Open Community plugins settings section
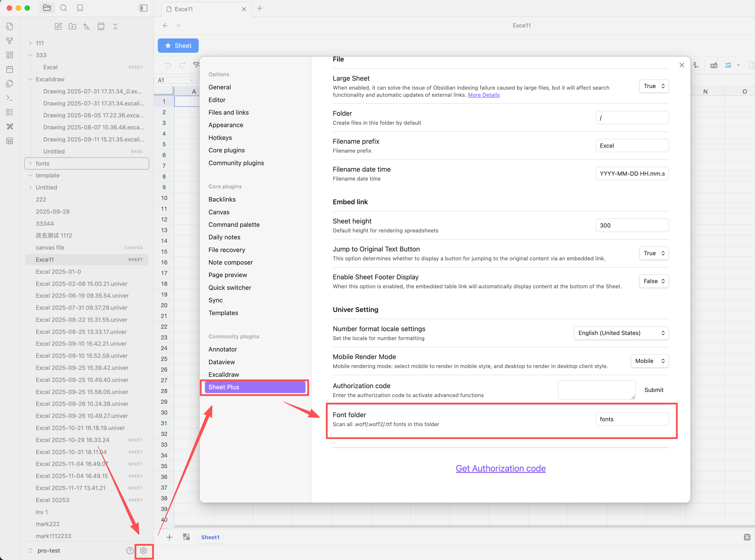This screenshot has width=755, height=560. (236, 163)
